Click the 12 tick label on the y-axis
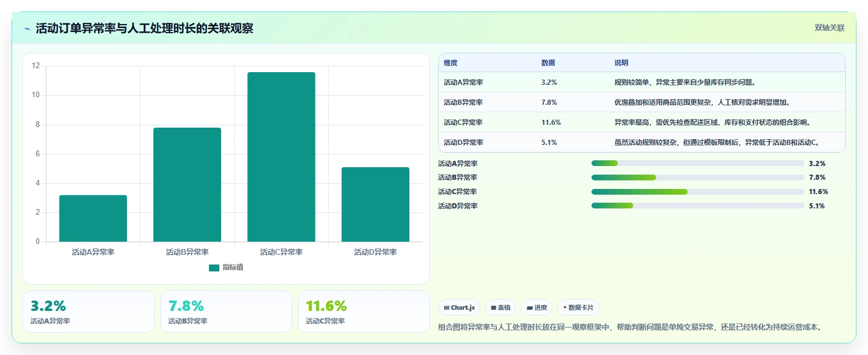The image size is (868, 355). tap(36, 66)
